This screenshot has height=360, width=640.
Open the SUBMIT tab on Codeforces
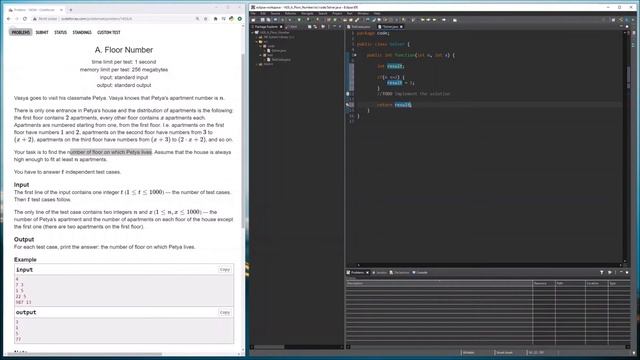click(42, 32)
